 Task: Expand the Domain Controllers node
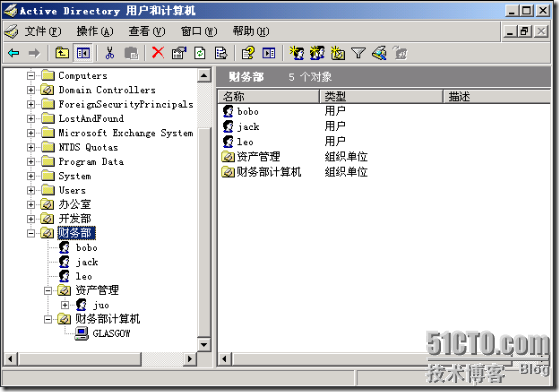(31, 90)
